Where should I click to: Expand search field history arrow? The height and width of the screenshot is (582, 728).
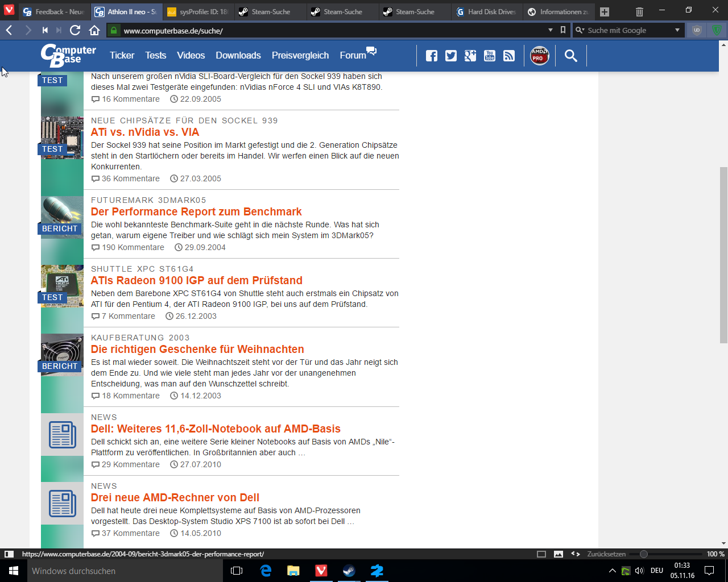[677, 30]
